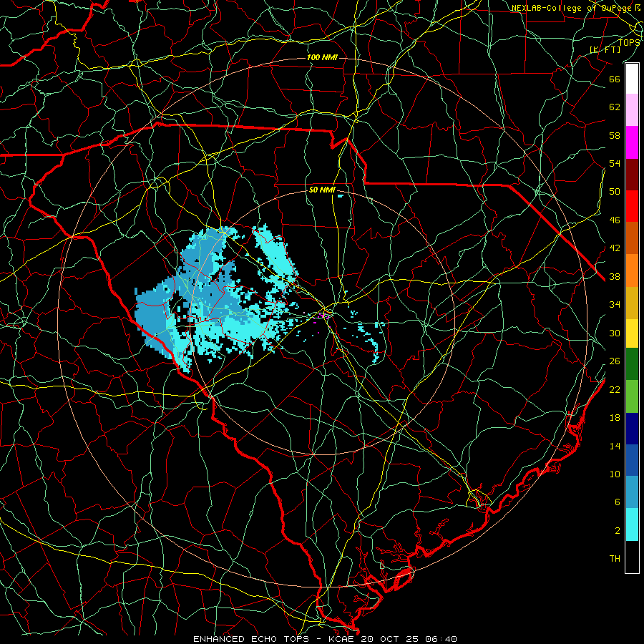Click the 54 legend value
The image size is (644, 644).
pos(615,164)
